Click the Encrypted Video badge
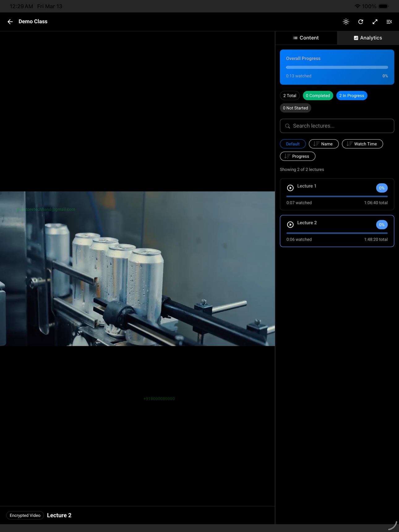This screenshot has height=532, width=399. pyautogui.click(x=25, y=515)
